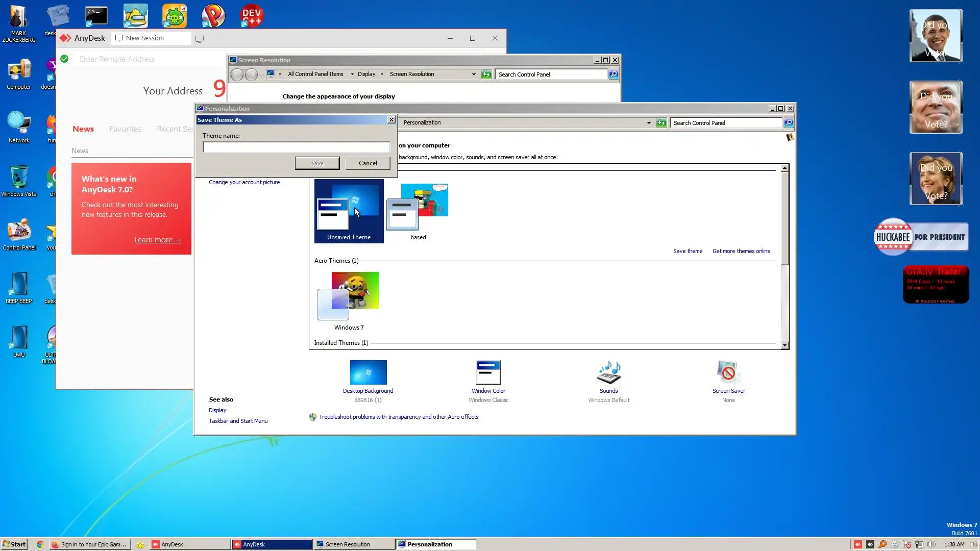Viewport: 980px width, 551px height.
Task: Open the New Session tab in AnyDesk
Action: pyautogui.click(x=145, y=38)
